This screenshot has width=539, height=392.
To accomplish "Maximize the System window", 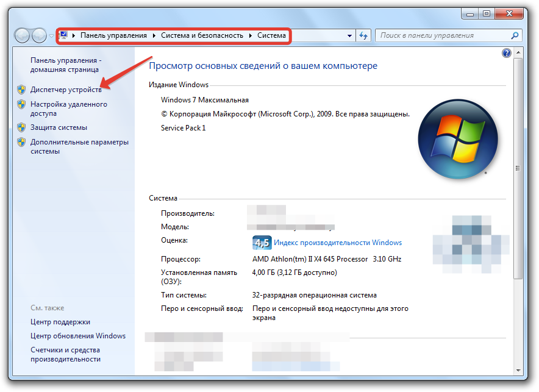I will click(x=487, y=14).
